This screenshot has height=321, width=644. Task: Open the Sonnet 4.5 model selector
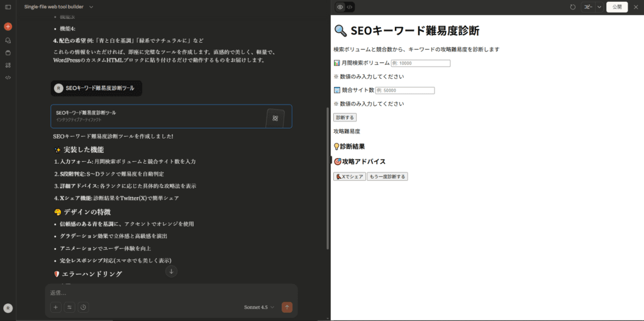point(259,307)
